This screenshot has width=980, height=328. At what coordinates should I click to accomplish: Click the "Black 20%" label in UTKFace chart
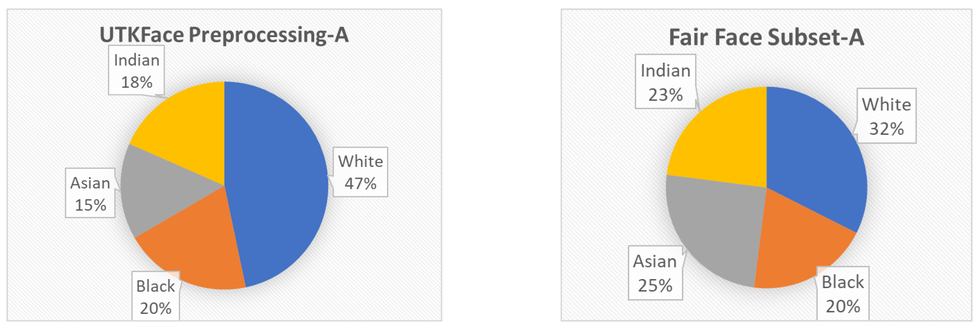click(x=156, y=297)
